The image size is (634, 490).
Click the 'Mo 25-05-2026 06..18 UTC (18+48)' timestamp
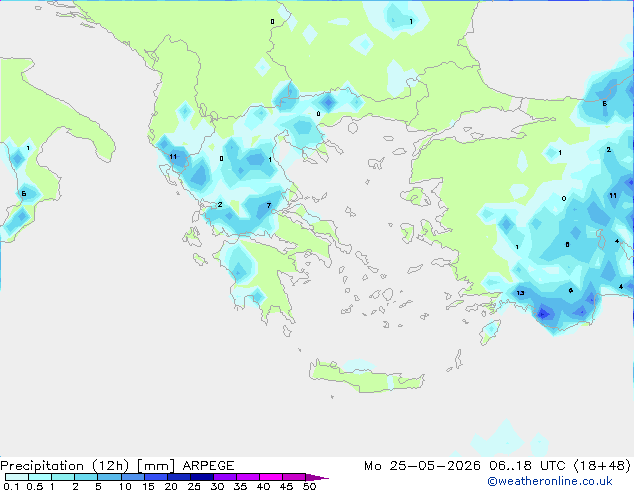pyautogui.click(x=497, y=466)
